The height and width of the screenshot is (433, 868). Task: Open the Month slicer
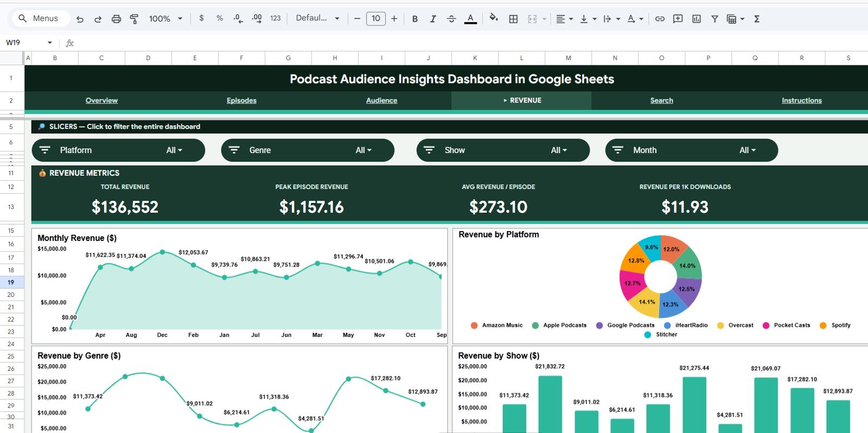[x=692, y=150]
